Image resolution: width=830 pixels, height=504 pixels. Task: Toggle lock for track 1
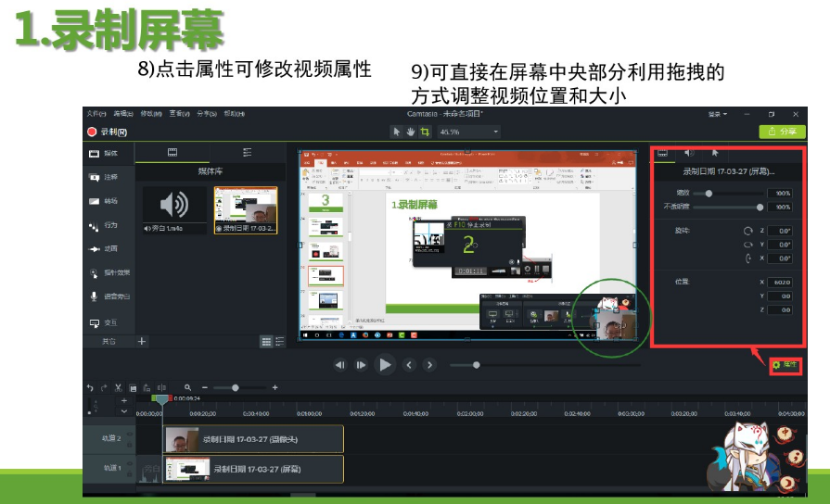[x=129, y=472]
